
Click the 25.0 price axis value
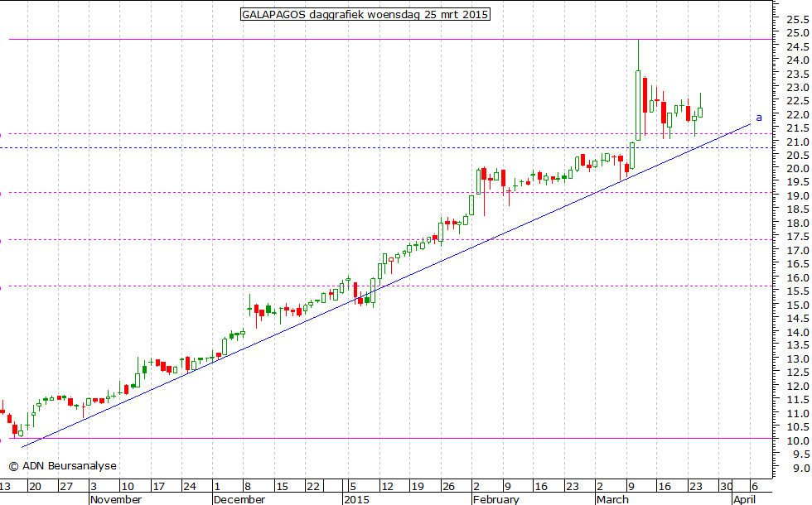pyautogui.click(x=797, y=33)
